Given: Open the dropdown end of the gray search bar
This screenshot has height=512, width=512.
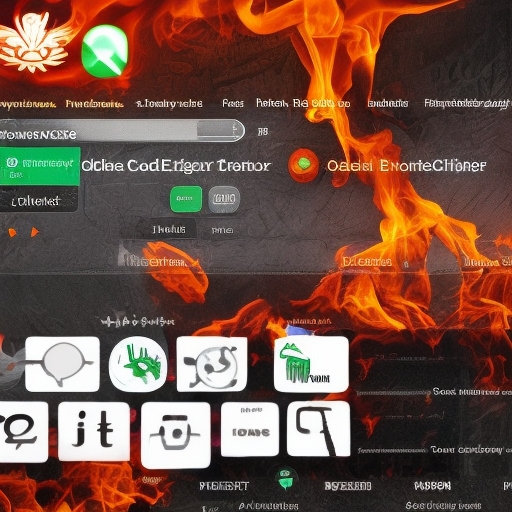Looking at the screenshot, I should point(220,130).
